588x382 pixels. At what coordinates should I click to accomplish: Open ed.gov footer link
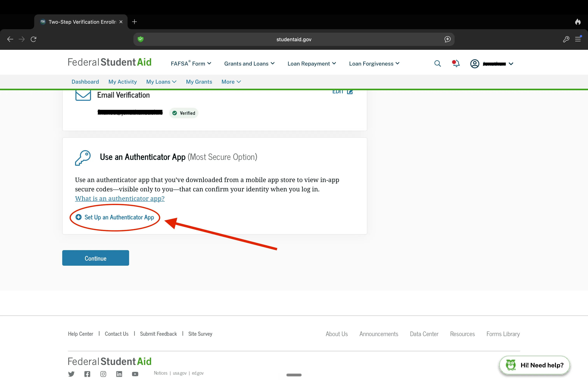198,373
